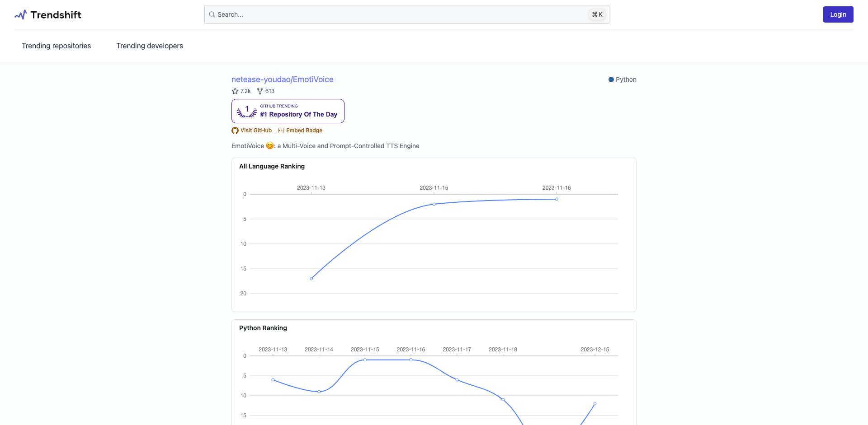Click 2023-11-18 axis label in Python chart
This screenshot has width=868, height=425.
503,350
